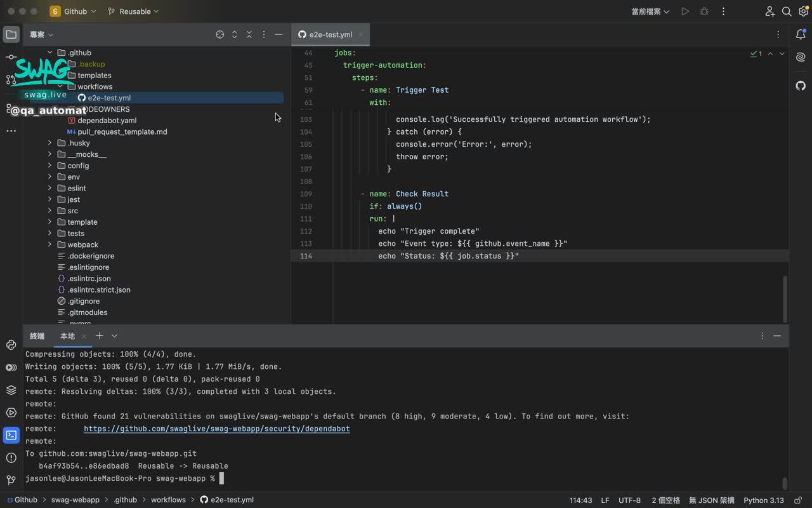Click the terminal vertical scrollbar
Image resolution: width=812 pixels, height=508 pixels.
785,483
